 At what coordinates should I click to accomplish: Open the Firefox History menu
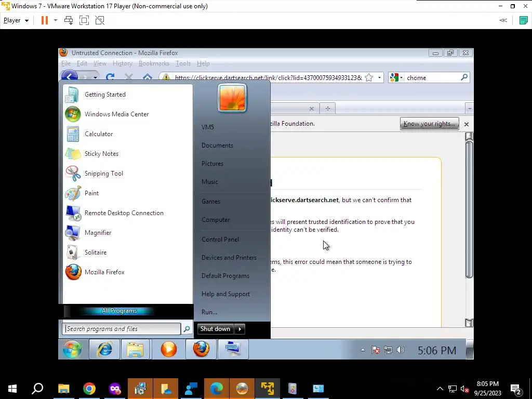click(123, 63)
